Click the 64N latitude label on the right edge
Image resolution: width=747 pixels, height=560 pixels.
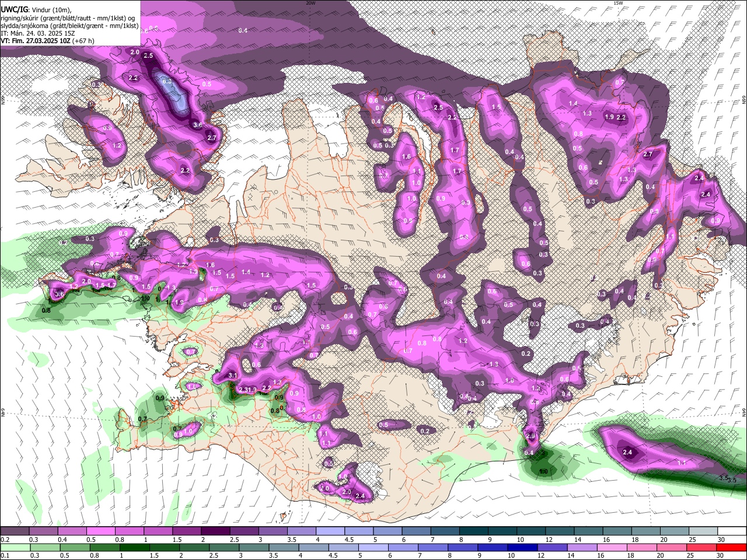click(x=744, y=412)
